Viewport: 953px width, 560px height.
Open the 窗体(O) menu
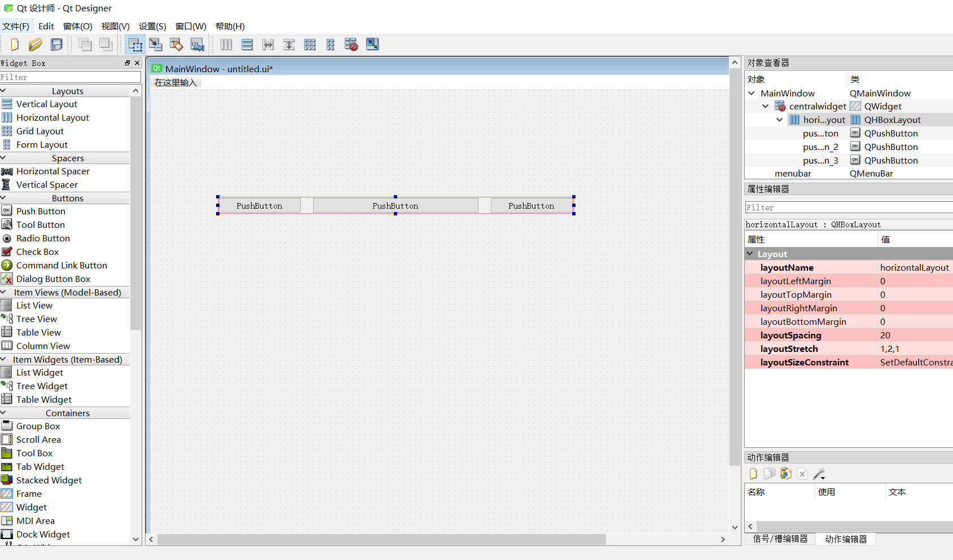[x=77, y=26]
